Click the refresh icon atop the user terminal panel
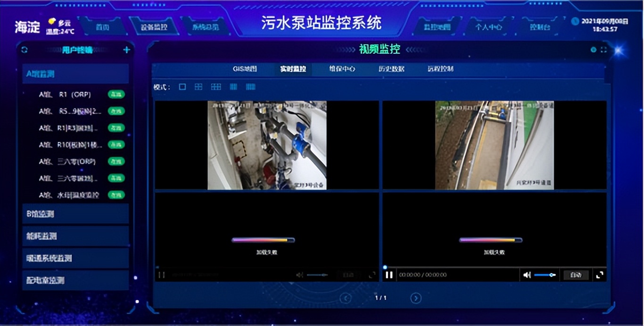The image size is (644, 326). (25, 49)
